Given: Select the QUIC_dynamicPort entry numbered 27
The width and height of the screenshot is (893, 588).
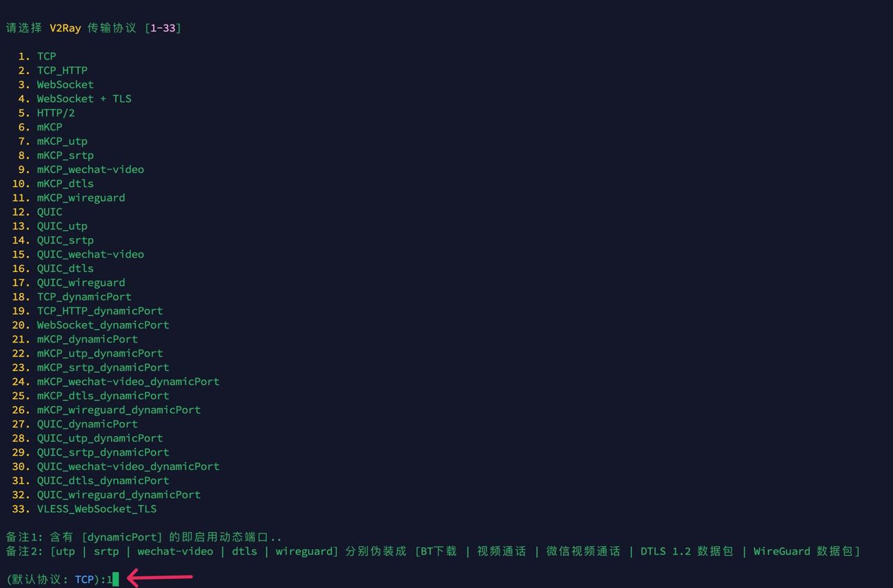Looking at the screenshot, I should pyautogui.click(x=87, y=424).
